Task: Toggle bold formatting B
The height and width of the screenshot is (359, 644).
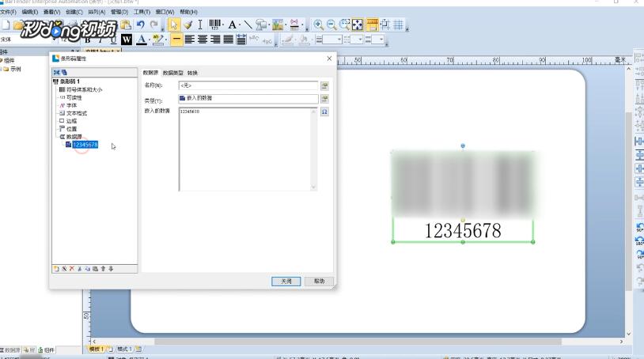Action: (88, 40)
